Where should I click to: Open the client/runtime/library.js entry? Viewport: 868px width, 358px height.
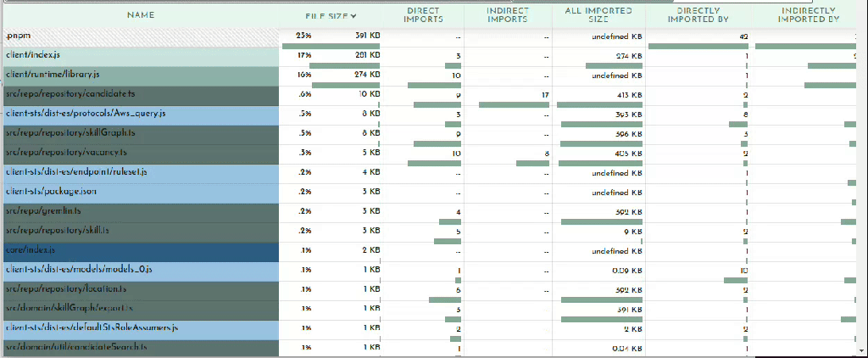pos(140,75)
